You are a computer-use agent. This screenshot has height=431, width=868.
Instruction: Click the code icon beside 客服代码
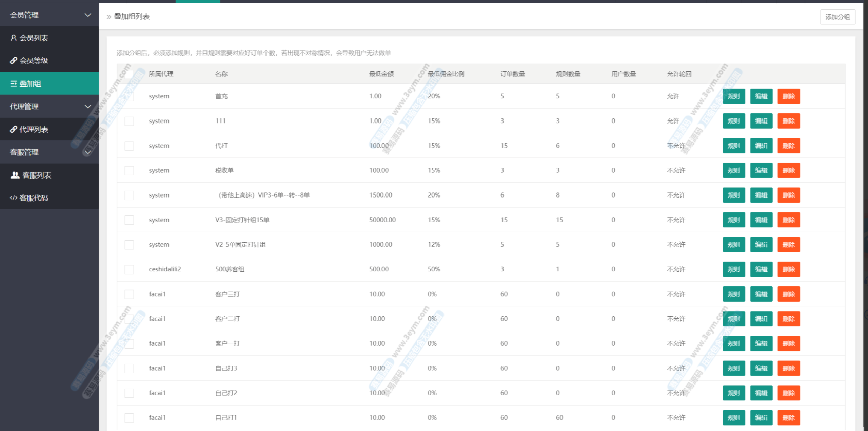pos(14,198)
